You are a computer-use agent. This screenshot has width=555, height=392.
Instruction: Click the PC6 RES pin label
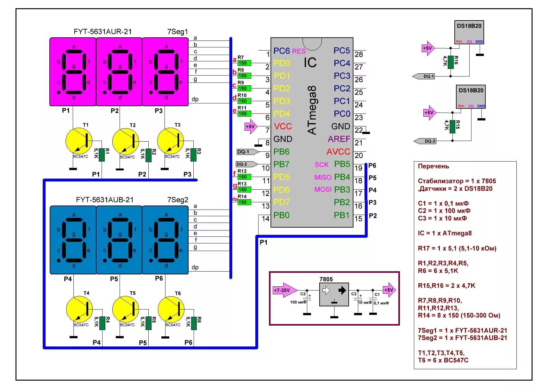289,51
